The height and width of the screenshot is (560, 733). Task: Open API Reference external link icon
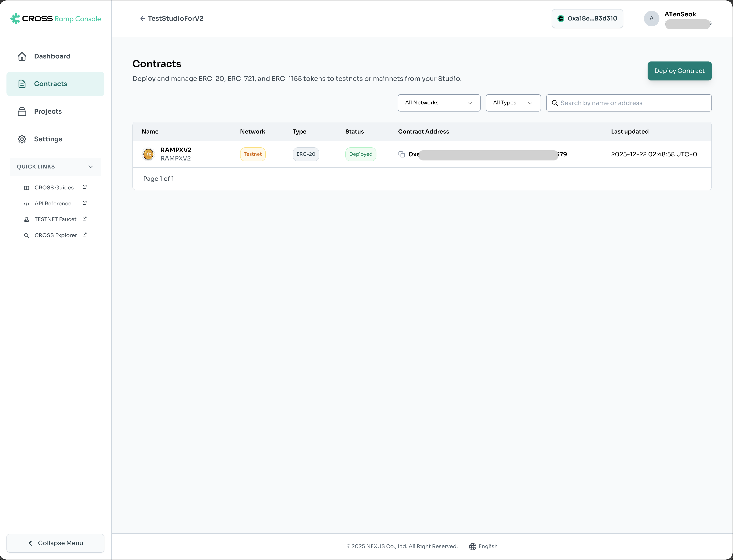point(84,203)
